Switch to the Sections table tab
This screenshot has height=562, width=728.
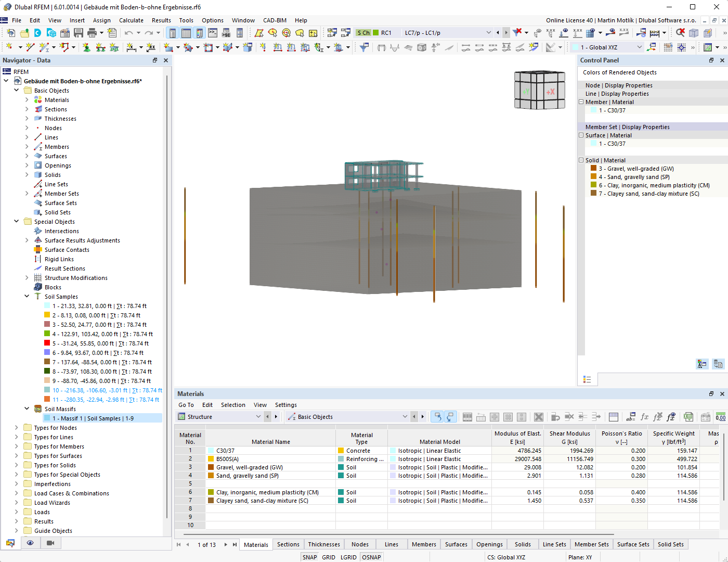tap(288, 544)
